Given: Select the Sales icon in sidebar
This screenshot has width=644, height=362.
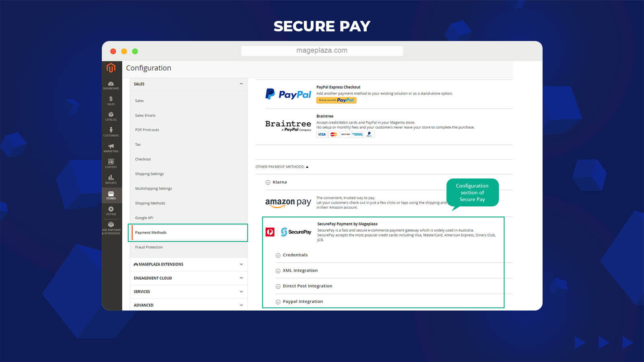Looking at the screenshot, I should pyautogui.click(x=111, y=101).
